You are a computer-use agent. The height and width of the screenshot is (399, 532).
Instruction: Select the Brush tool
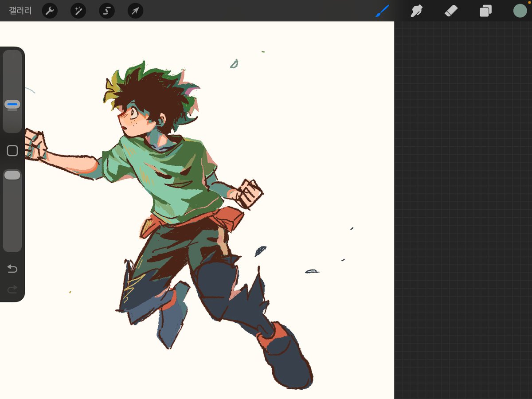click(382, 11)
